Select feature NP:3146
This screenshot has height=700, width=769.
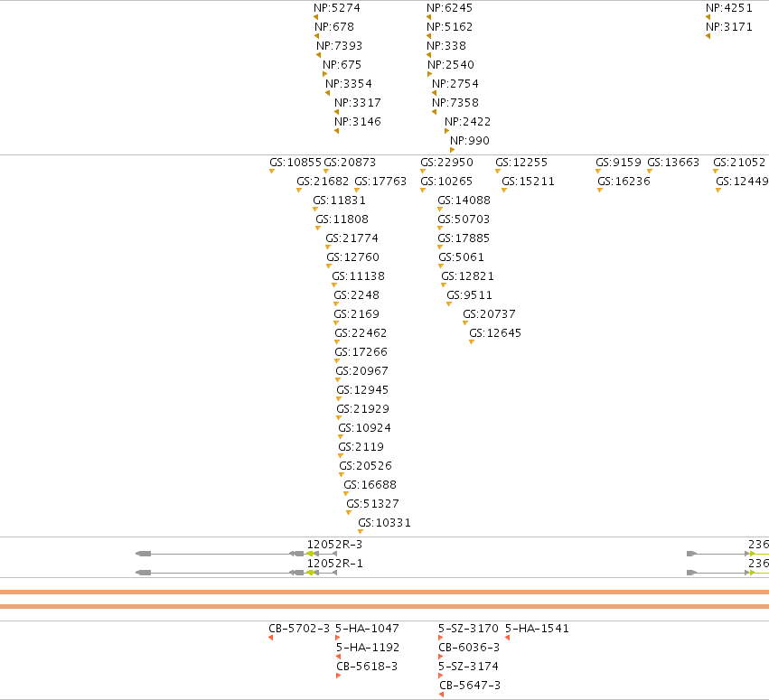[358, 122]
